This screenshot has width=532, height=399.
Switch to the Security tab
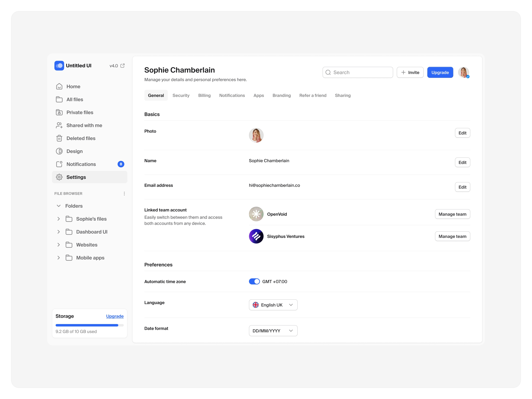pyautogui.click(x=181, y=95)
